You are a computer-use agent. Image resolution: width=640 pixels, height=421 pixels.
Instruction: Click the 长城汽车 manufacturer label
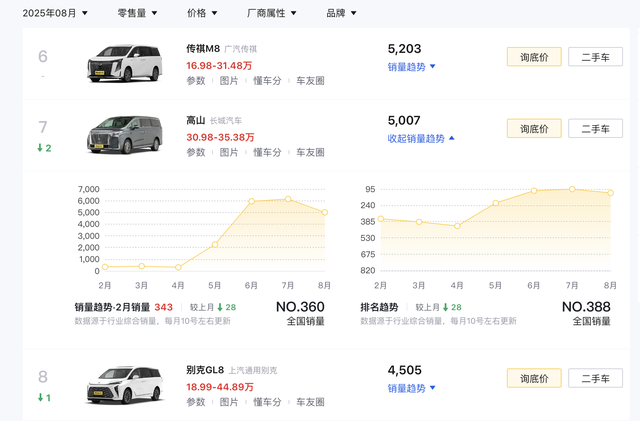pos(226,121)
